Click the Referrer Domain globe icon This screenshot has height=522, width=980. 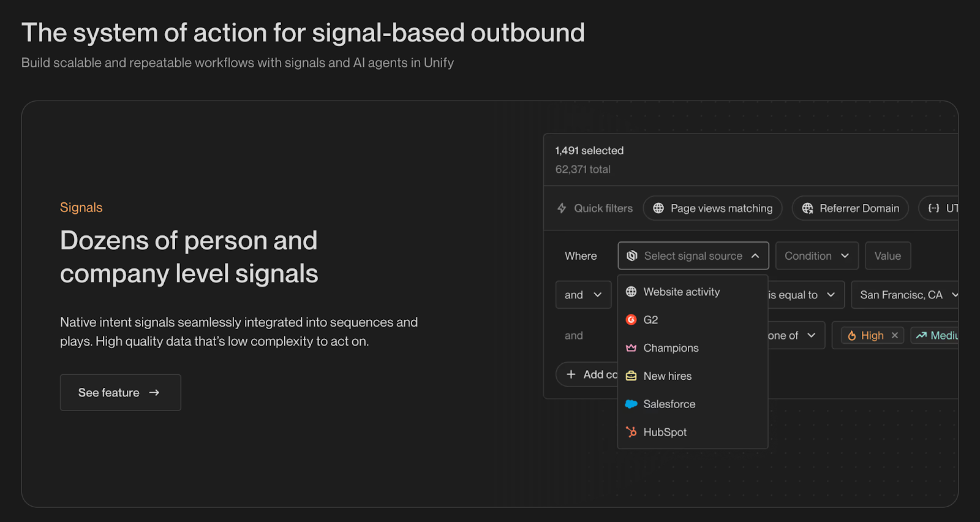807,208
